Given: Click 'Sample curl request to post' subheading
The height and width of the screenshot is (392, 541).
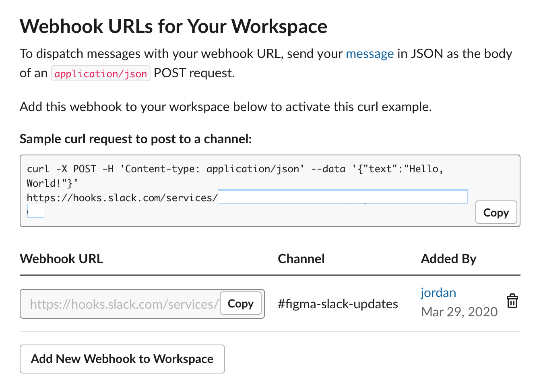Looking at the screenshot, I should (x=136, y=139).
